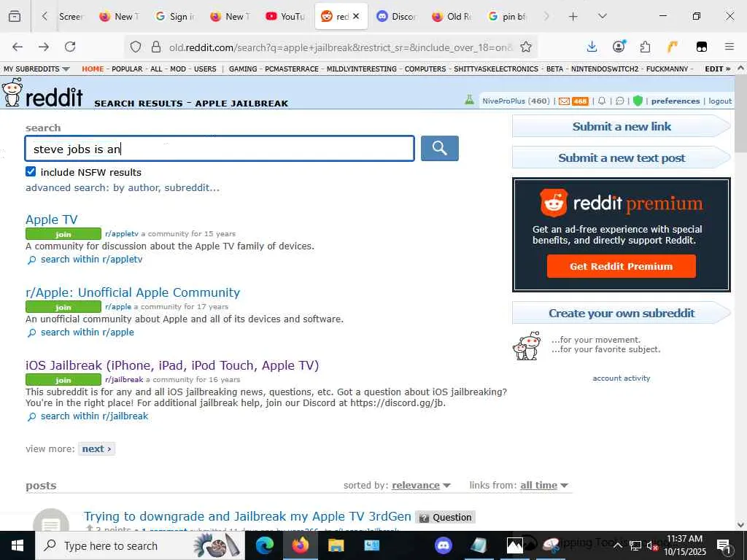Join the r/appletv community
Viewport: 747px width, 560px height.
click(63, 234)
